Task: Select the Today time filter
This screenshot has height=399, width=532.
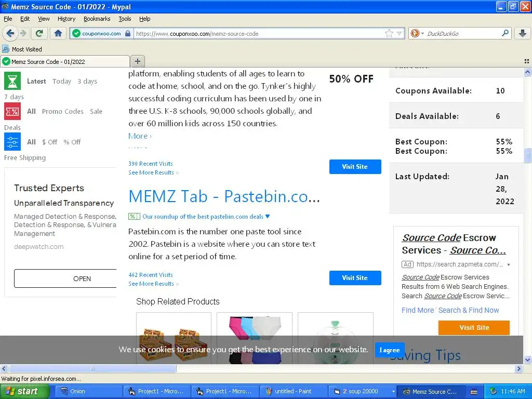Action: pos(62,81)
